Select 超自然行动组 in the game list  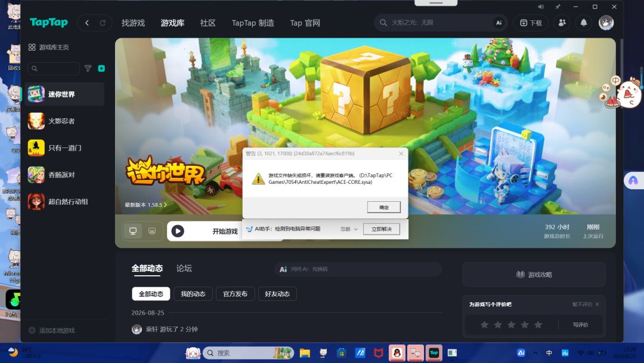point(64,202)
